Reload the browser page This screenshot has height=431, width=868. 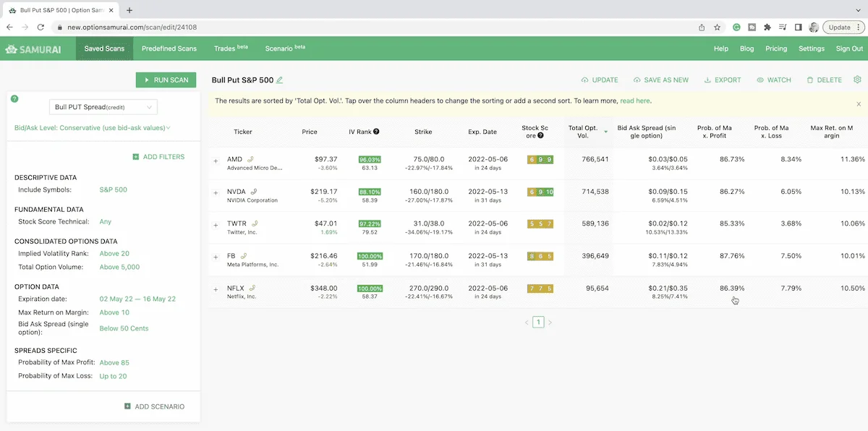point(41,27)
